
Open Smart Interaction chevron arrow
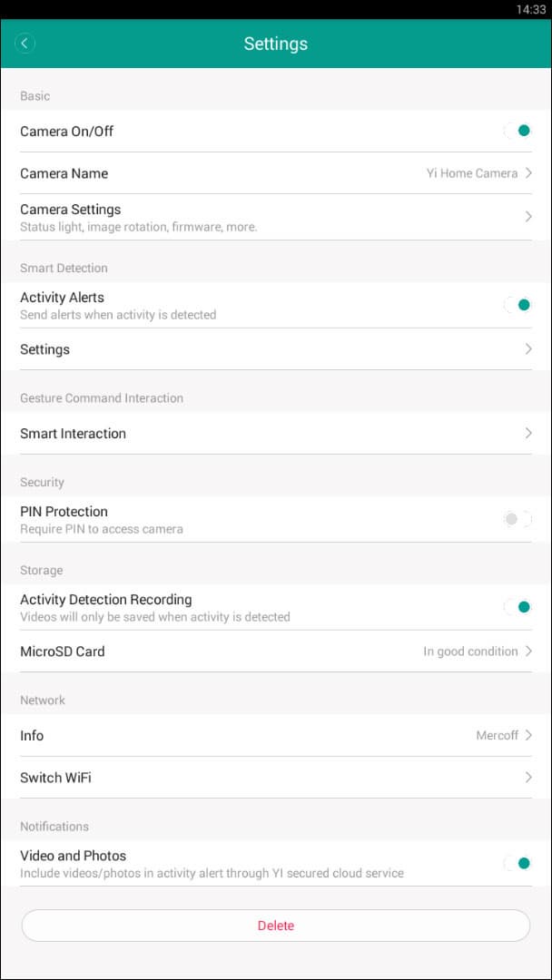pos(528,434)
